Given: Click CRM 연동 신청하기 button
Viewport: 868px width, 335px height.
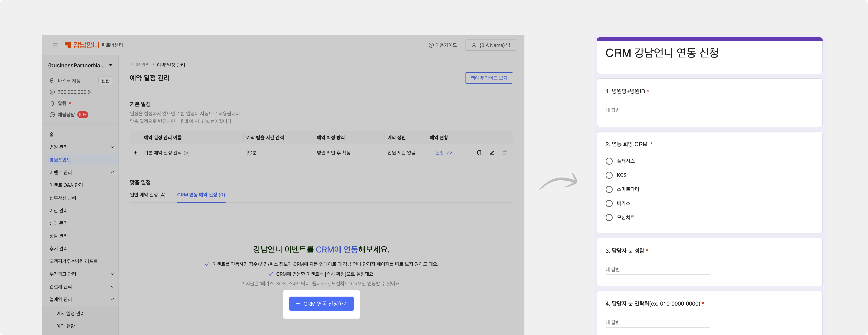Looking at the screenshot, I should pos(322,304).
